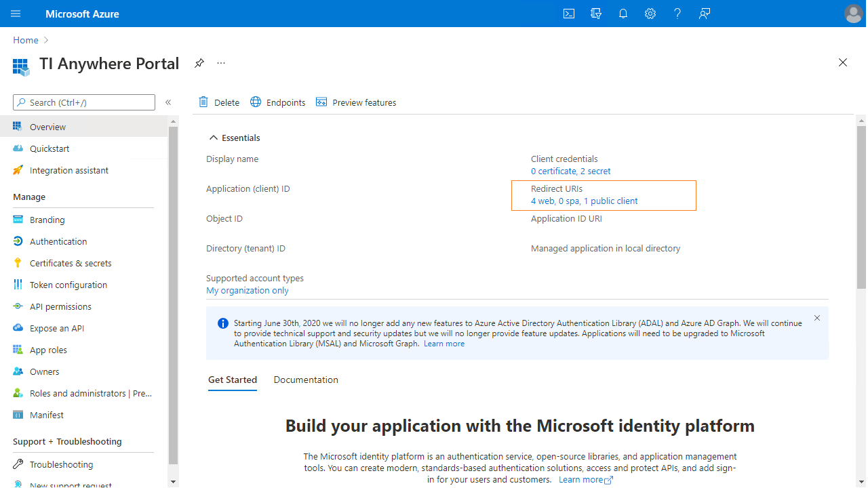Open the feedback icon in top bar
This screenshot has height=488, width=868.
point(705,14)
